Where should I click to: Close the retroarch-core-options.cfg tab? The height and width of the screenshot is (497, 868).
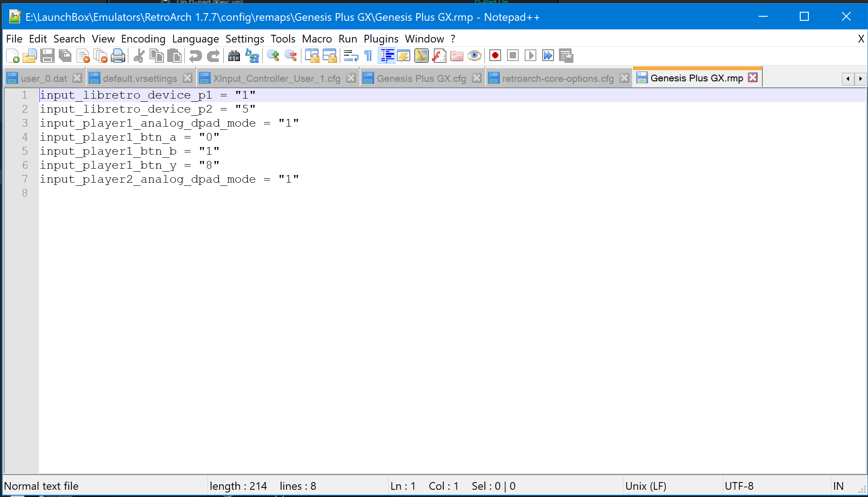pyautogui.click(x=624, y=78)
